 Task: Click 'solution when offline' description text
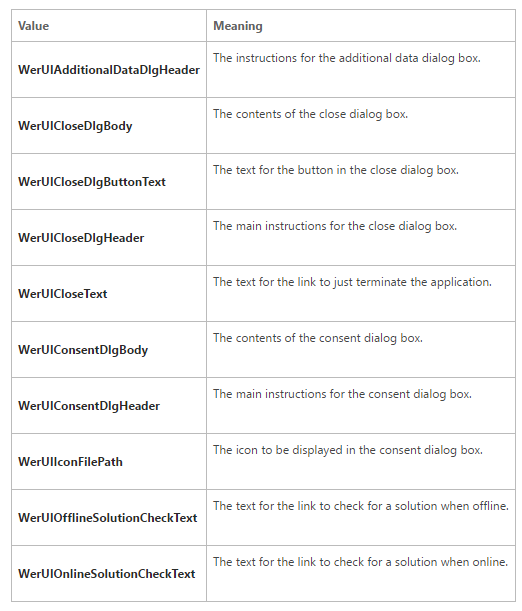[x=361, y=506]
